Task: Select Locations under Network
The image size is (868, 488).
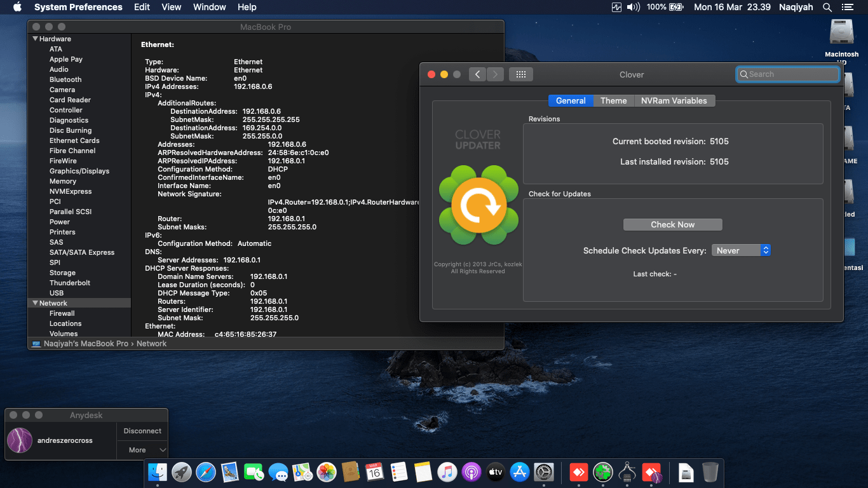Action: (65, 323)
